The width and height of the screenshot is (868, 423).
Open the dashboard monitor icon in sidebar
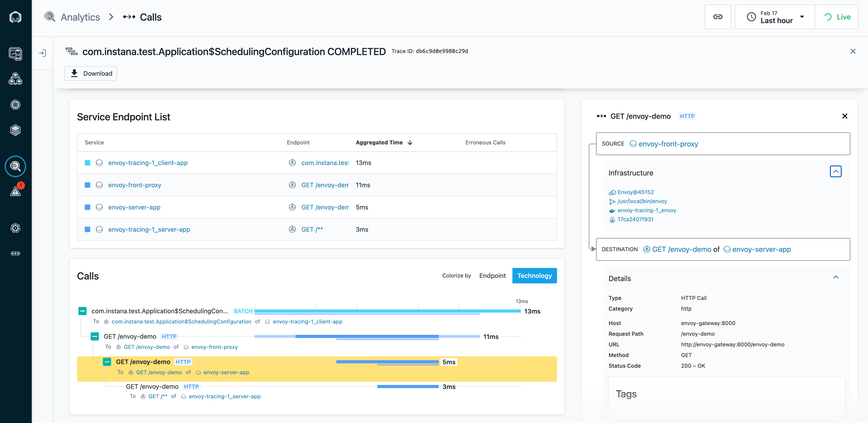(15, 53)
